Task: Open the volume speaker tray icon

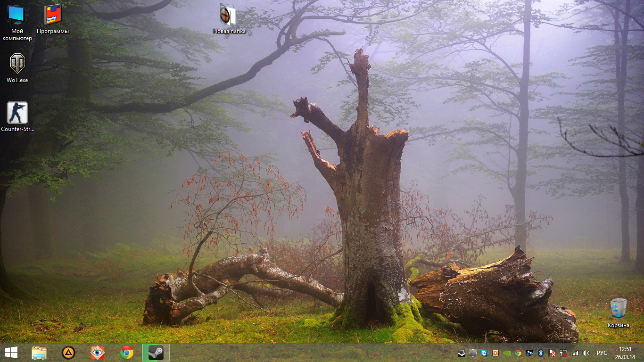Action: [x=586, y=353]
